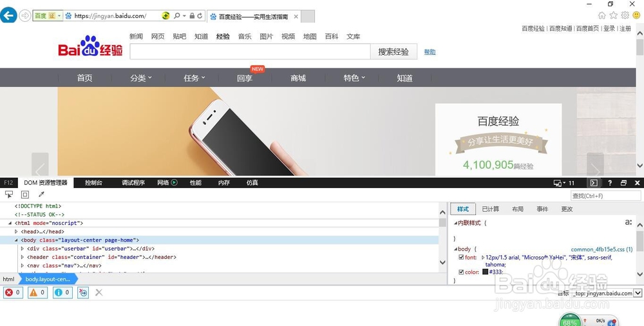Clear the console with the X icon

pos(99,292)
